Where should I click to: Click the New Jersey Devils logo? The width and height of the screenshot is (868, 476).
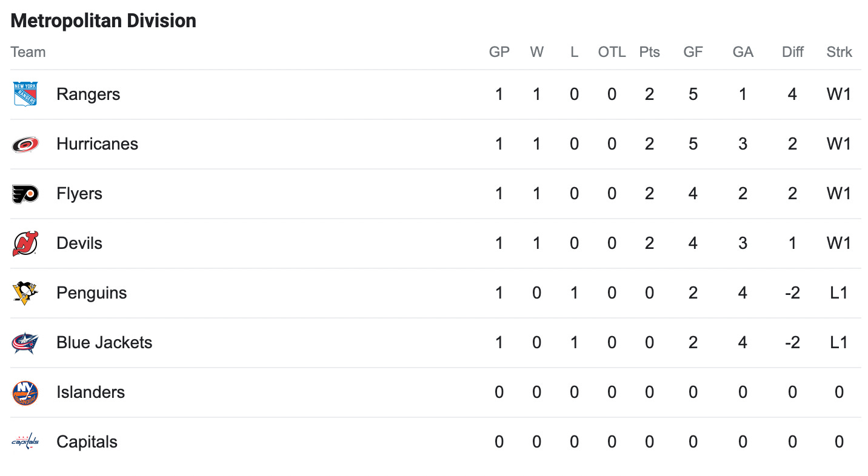(x=25, y=243)
